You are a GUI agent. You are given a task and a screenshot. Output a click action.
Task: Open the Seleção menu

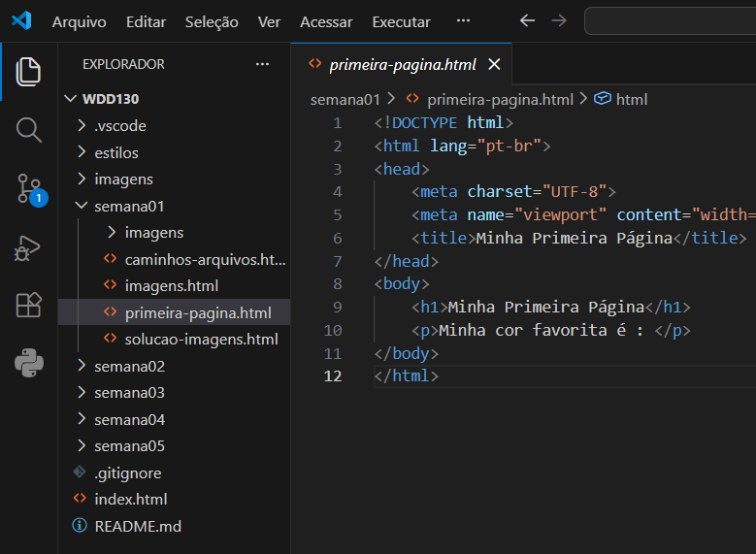point(212,22)
